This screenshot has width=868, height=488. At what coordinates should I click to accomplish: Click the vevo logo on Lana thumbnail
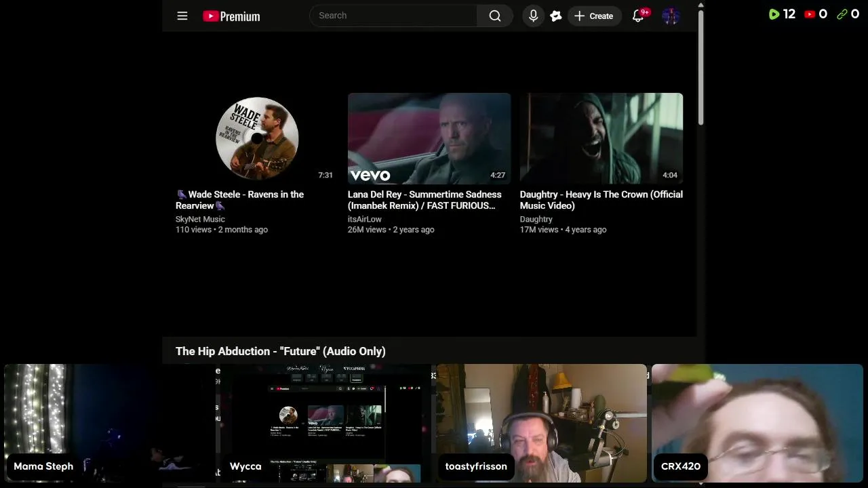point(370,176)
